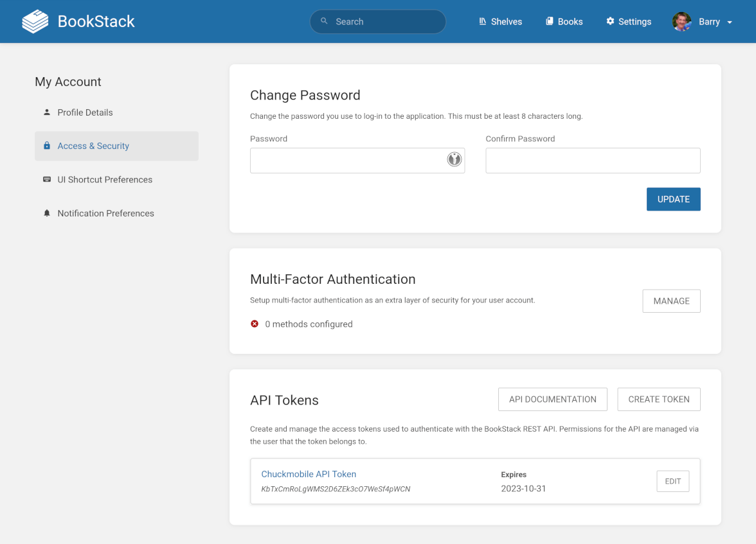Click the Settings gear icon
756x544 pixels.
610,21
